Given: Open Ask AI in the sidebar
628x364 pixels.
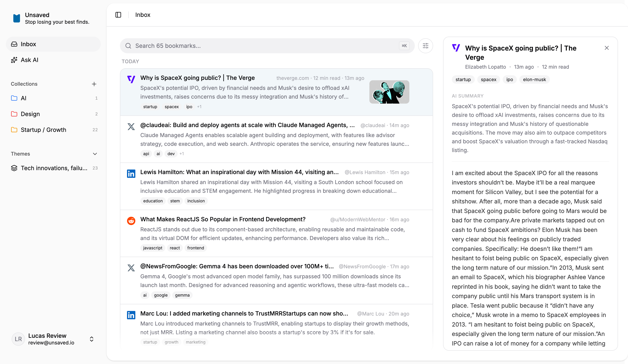Looking at the screenshot, I should click(53, 60).
